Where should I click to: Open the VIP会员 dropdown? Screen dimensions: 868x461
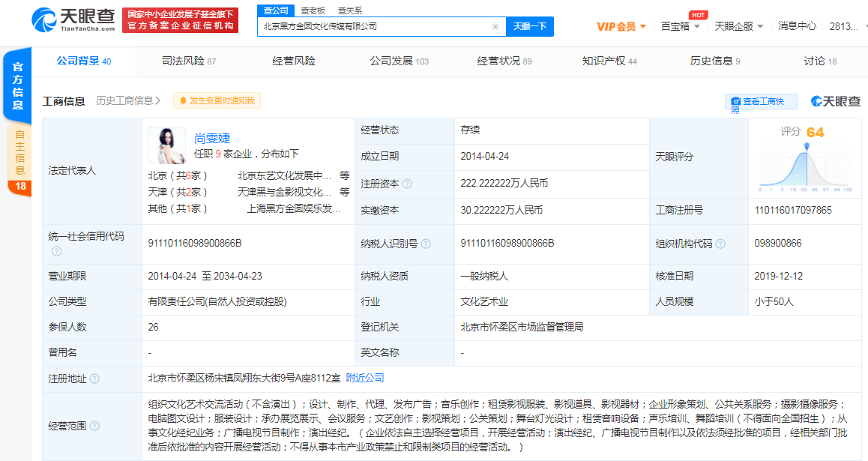tap(621, 26)
